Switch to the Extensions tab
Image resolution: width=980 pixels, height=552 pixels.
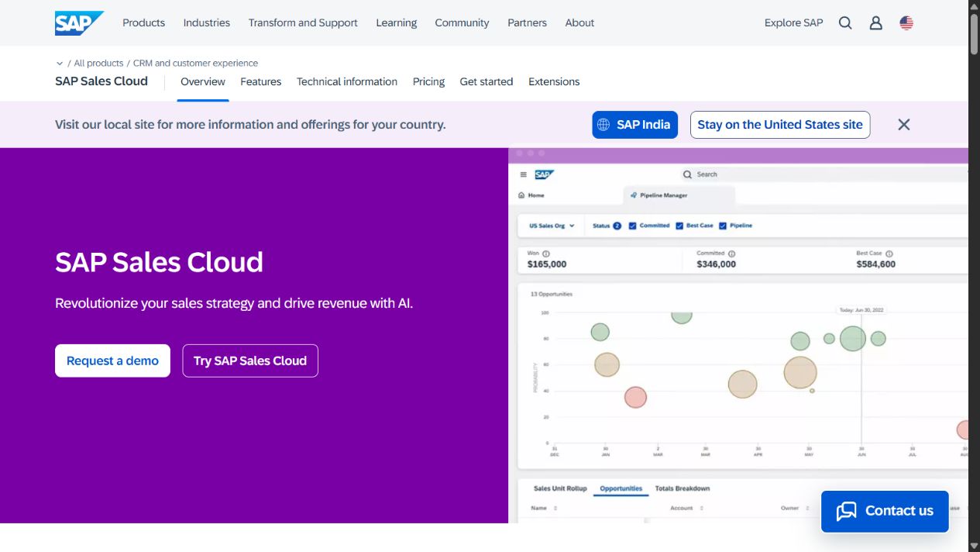554,81
